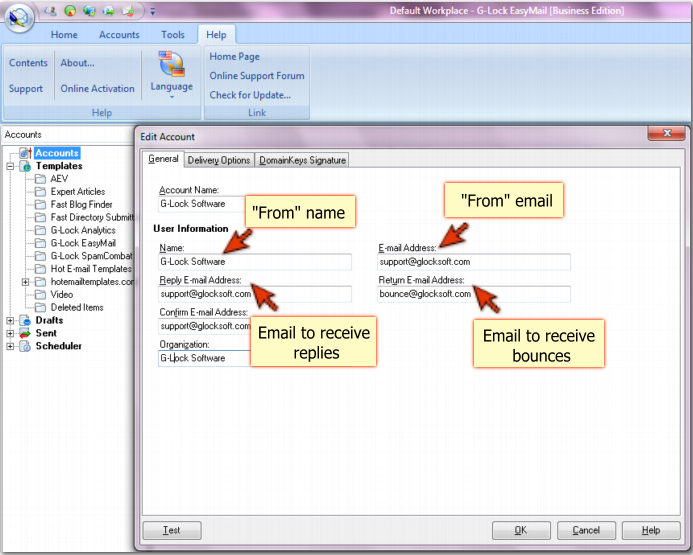The height and width of the screenshot is (555, 693).
Task: Select the Accounts tree node
Action: point(57,153)
